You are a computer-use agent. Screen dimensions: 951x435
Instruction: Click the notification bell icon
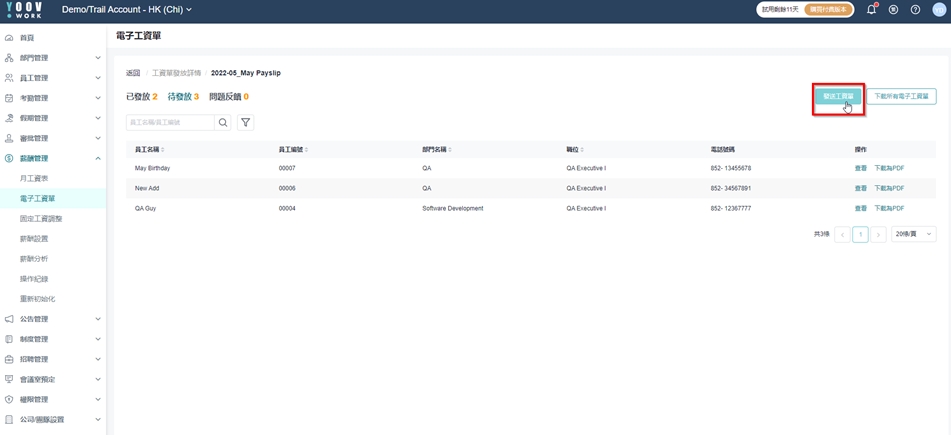[x=871, y=10]
